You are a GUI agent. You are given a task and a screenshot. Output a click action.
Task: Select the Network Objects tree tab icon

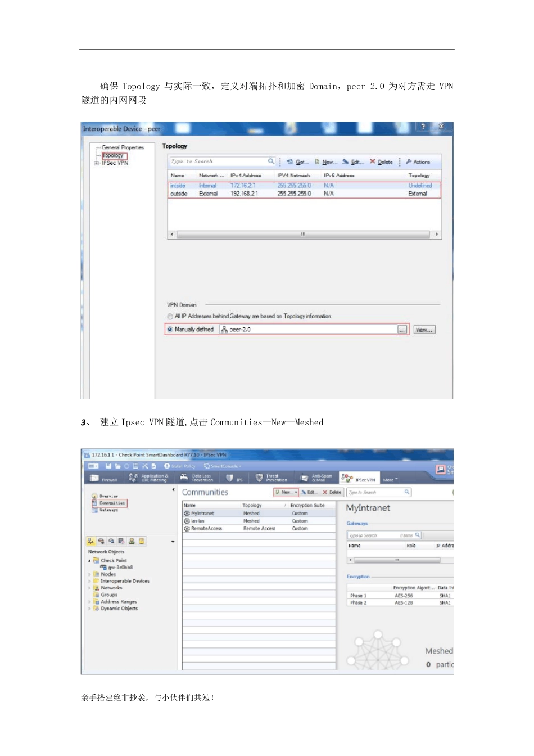click(90, 541)
